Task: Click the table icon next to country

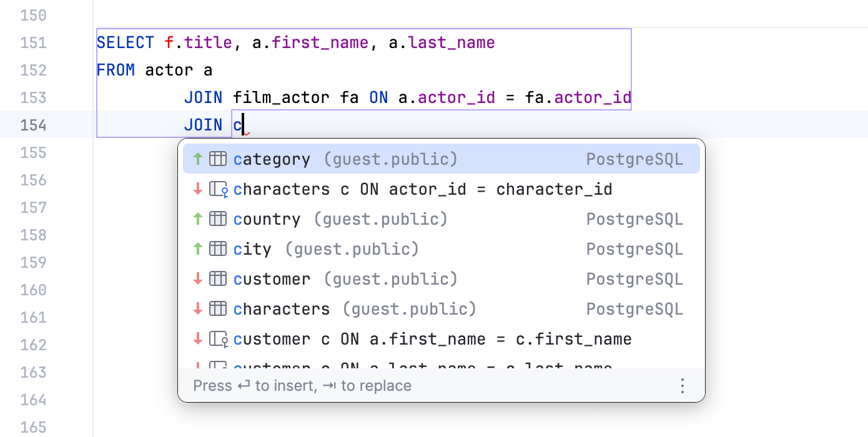Action: click(x=217, y=219)
